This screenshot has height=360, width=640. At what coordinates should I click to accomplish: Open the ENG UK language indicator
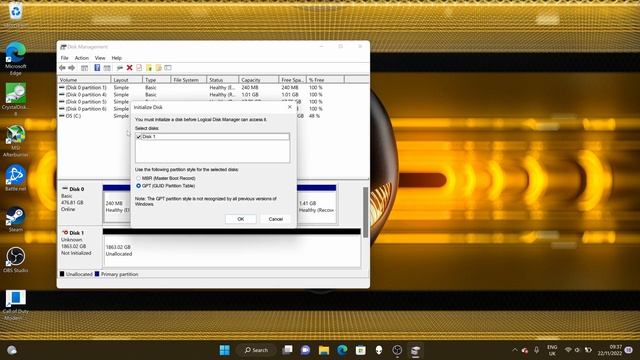pos(552,350)
